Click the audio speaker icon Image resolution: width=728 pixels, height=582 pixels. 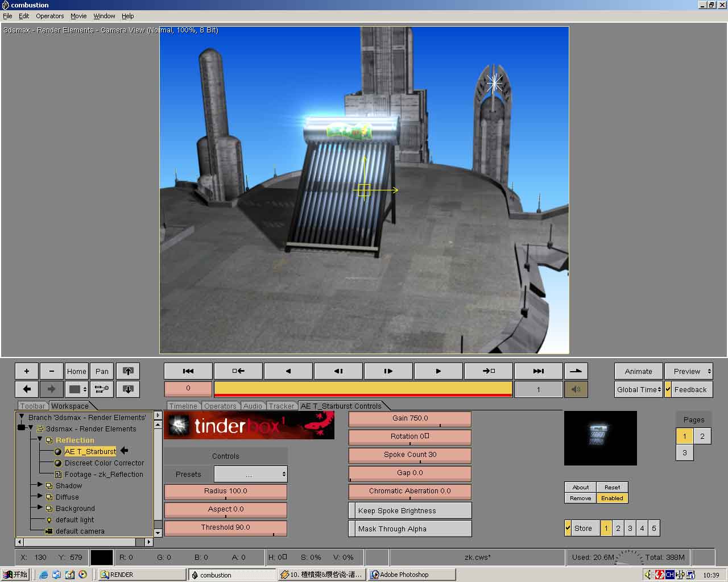(576, 389)
